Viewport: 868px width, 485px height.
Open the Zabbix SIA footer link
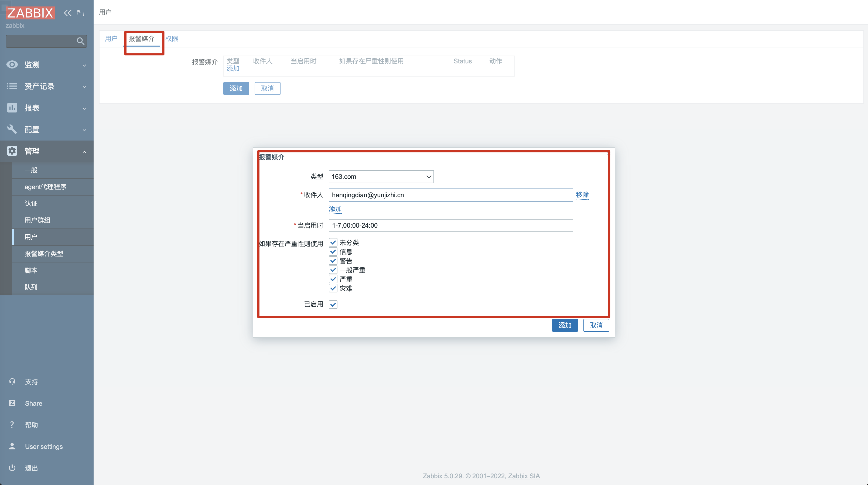[x=524, y=476]
